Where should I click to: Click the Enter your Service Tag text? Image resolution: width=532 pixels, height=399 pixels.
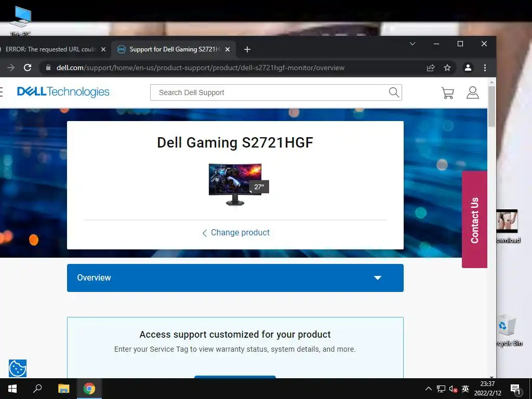tap(235, 349)
